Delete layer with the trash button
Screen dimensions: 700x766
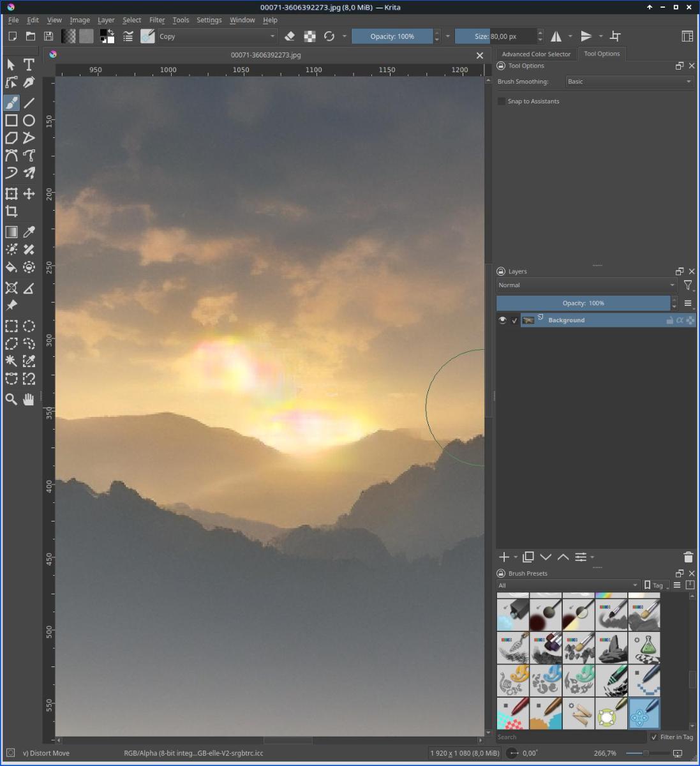(x=688, y=557)
